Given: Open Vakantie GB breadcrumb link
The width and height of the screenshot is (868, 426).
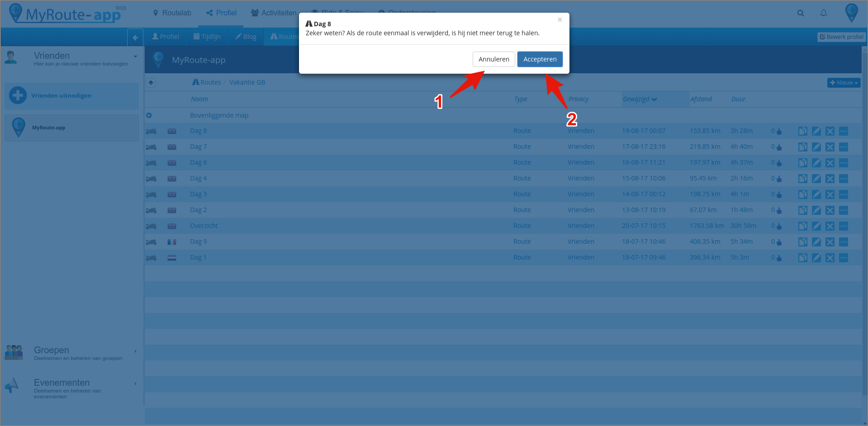Looking at the screenshot, I should pyautogui.click(x=247, y=82).
